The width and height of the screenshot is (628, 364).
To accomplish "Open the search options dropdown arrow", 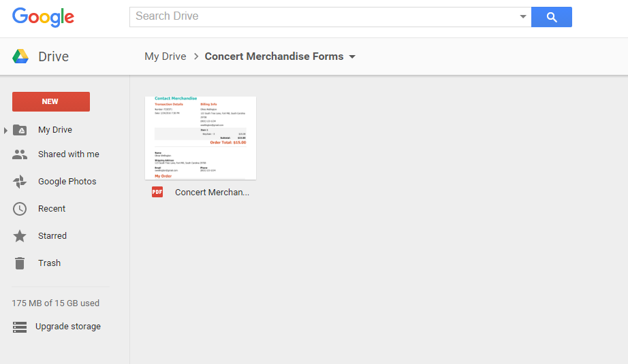I will click(x=522, y=17).
